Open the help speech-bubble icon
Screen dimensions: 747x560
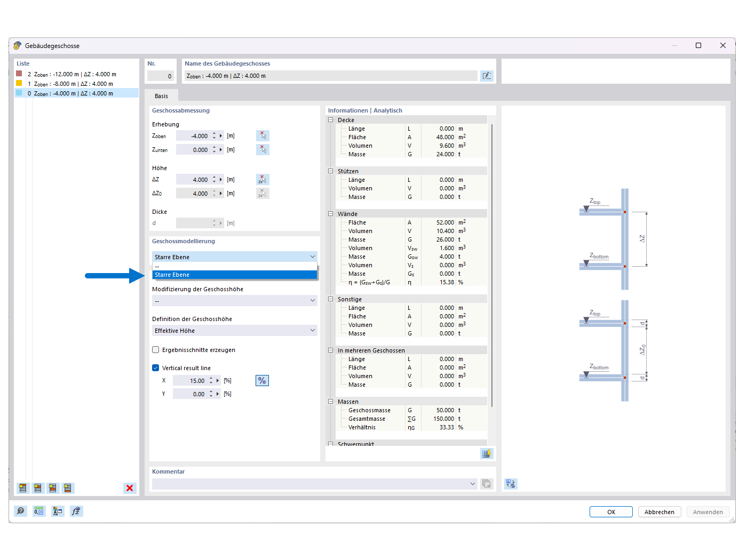[20, 511]
